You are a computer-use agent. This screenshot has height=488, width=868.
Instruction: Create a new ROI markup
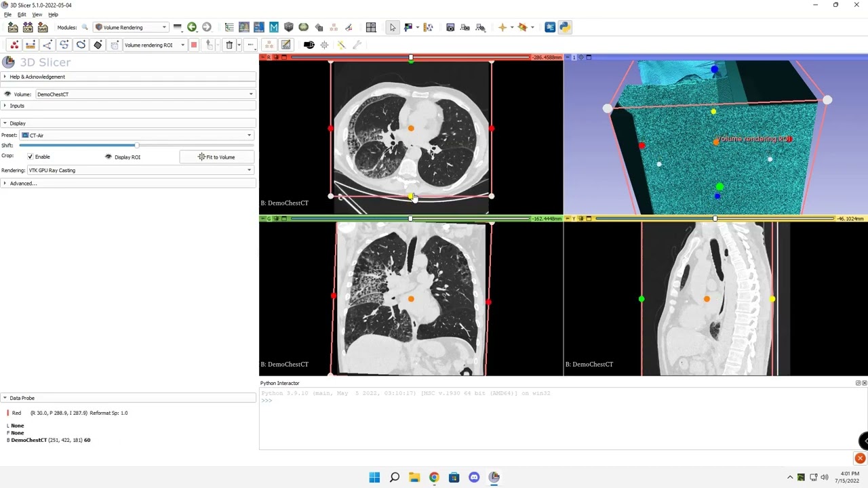coord(114,45)
